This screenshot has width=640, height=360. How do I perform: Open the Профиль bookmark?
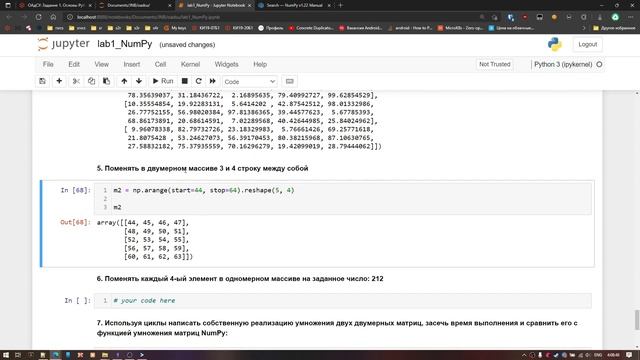tap(271, 28)
